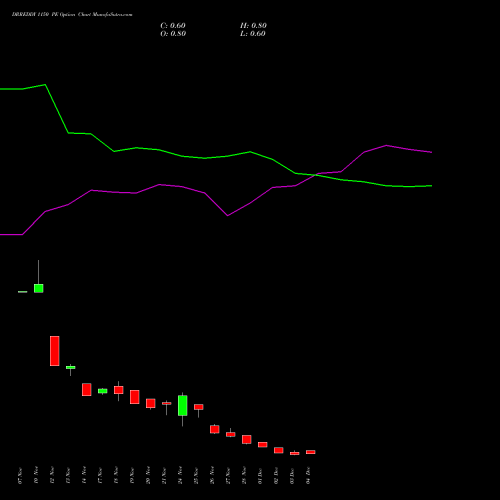
Task: Select the '10 Nov' date label
Action: tap(36, 475)
